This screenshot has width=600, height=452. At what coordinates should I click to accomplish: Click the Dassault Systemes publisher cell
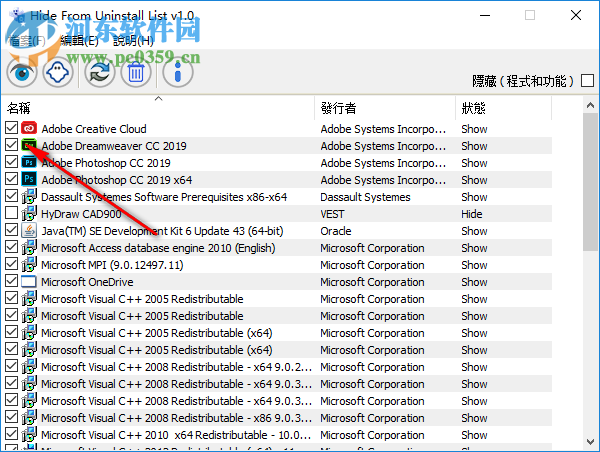pyautogui.click(x=365, y=197)
